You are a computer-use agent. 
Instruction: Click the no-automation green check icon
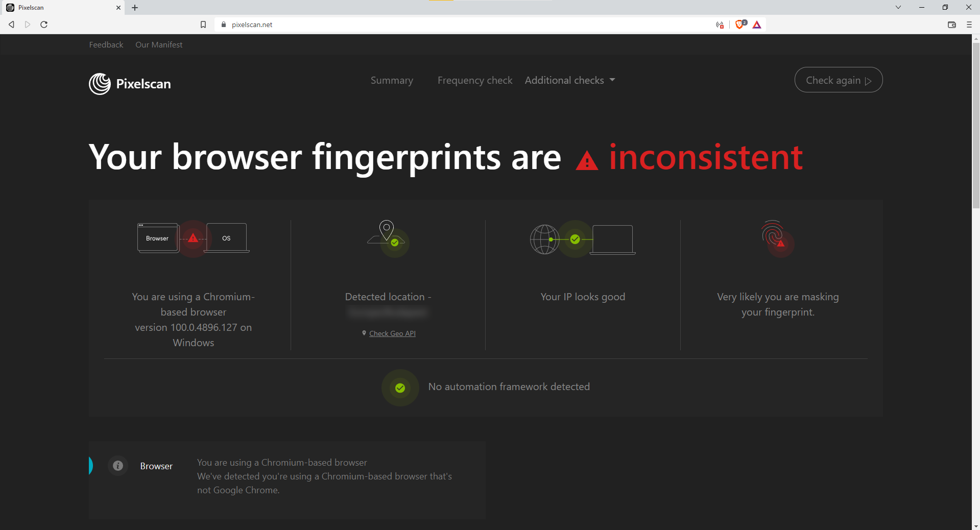pos(400,388)
